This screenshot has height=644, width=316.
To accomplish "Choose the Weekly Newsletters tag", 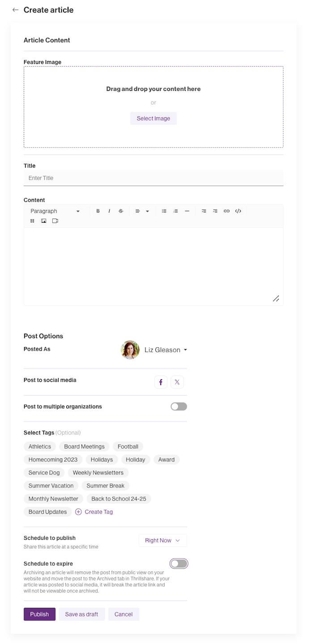I will [98, 472].
